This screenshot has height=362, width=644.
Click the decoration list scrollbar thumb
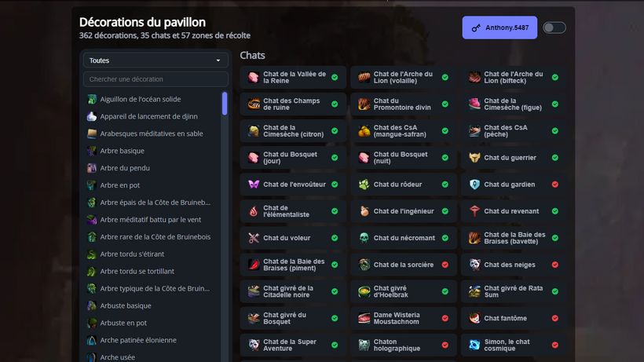[x=225, y=104]
